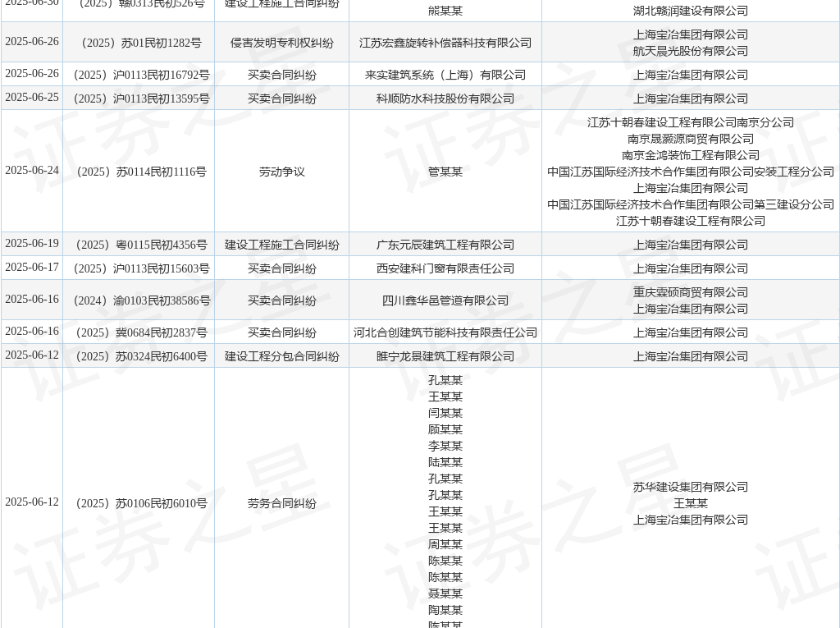Image resolution: width=840 pixels, height=628 pixels.
Task: Click plaintiff 西安建科门窗有限责任公司
Action: [445, 268]
